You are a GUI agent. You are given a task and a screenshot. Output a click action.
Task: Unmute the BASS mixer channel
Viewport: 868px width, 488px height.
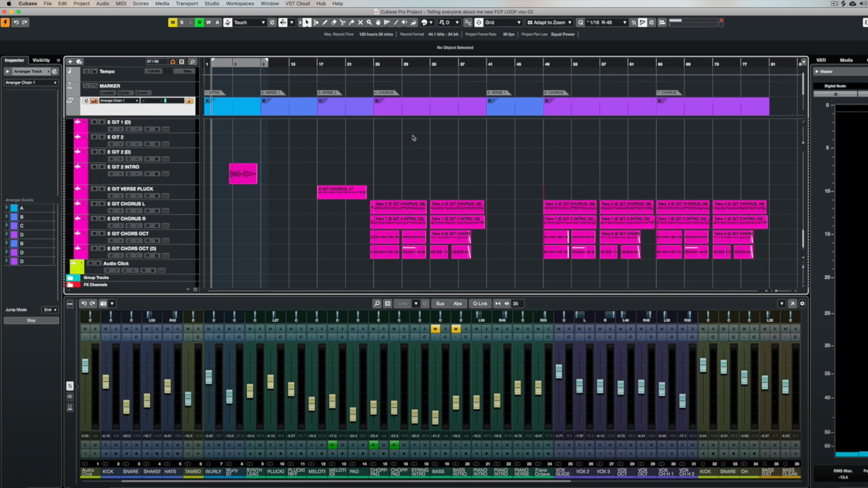point(435,329)
